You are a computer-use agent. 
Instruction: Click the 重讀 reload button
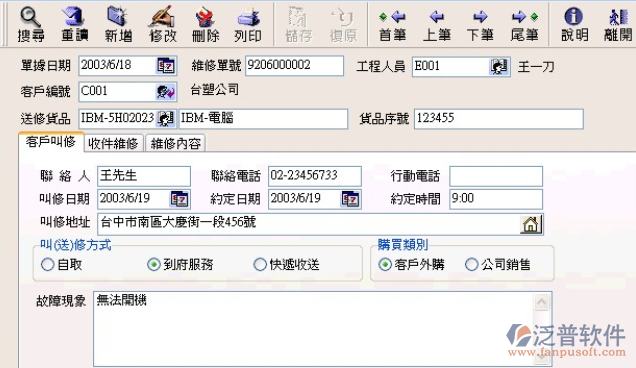click(x=75, y=24)
